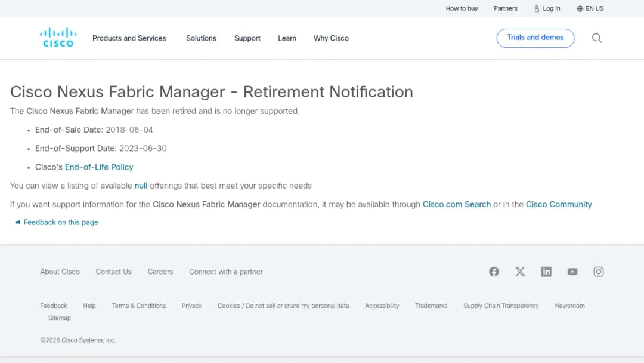Open the Help footer link
This screenshot has width=644, height=363.
(89, 306)
